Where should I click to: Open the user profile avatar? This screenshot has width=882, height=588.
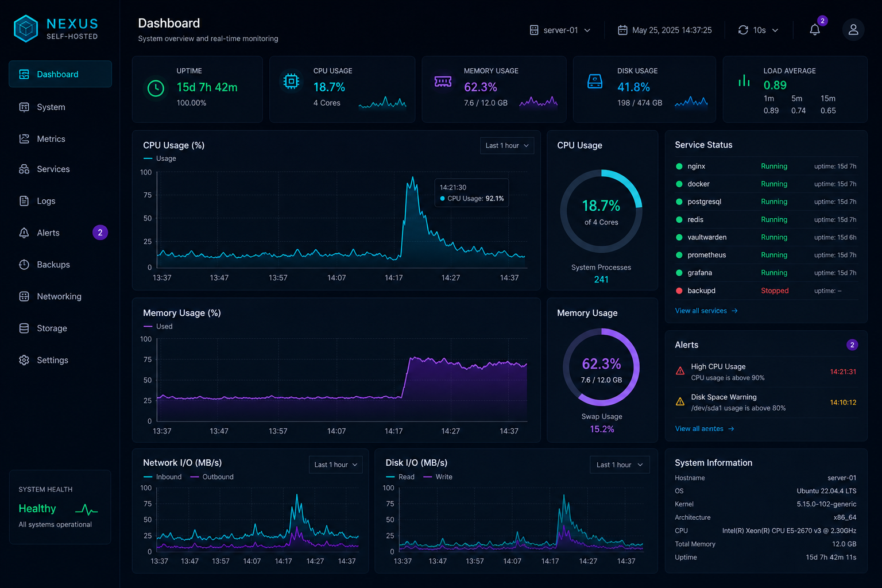[853, 30]
